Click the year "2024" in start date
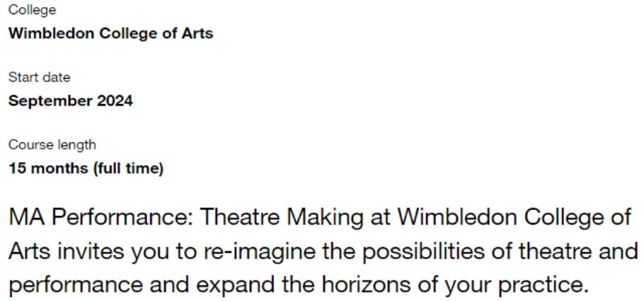 coord(115,101)
